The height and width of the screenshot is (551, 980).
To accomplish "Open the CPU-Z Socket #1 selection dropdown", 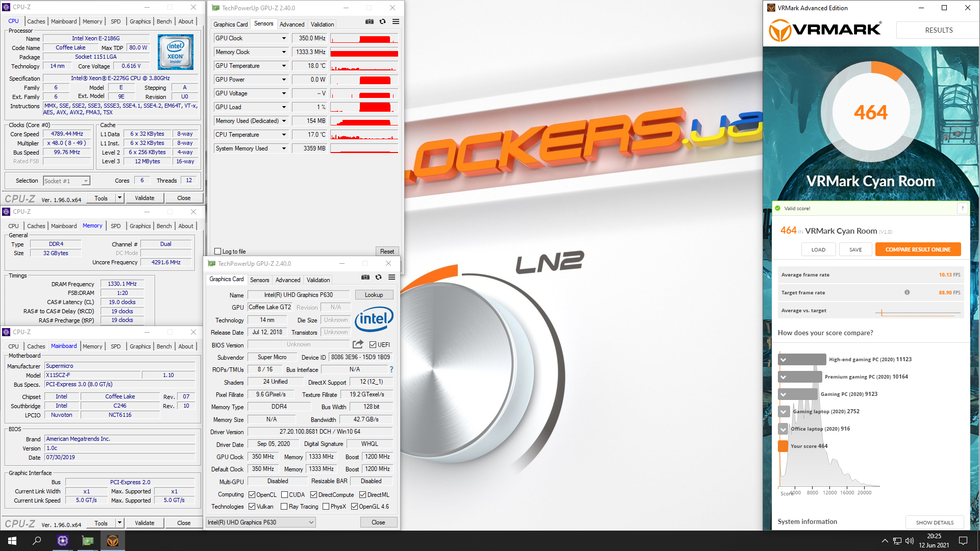I will 66,181.
